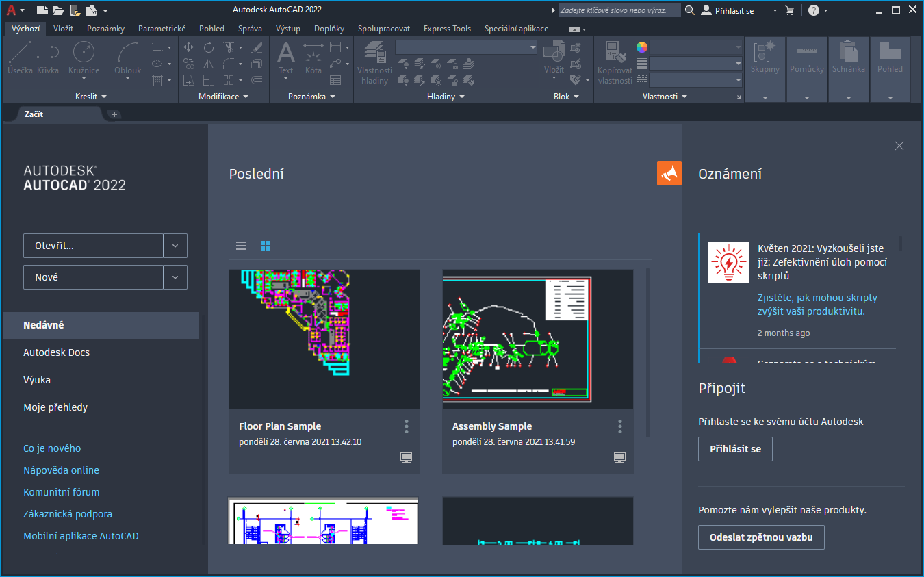Open the Mobilní aplikace AutoCAD link

[81, 536]
